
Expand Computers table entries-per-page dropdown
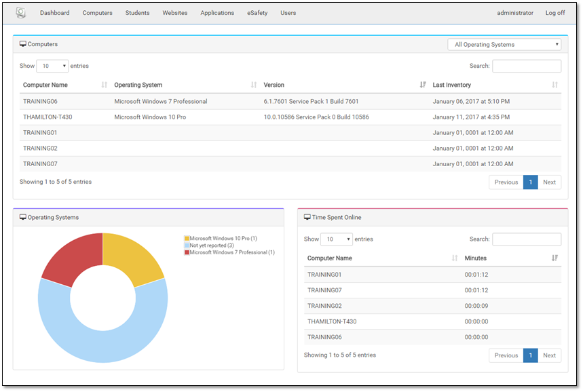(x=52, y=66)
